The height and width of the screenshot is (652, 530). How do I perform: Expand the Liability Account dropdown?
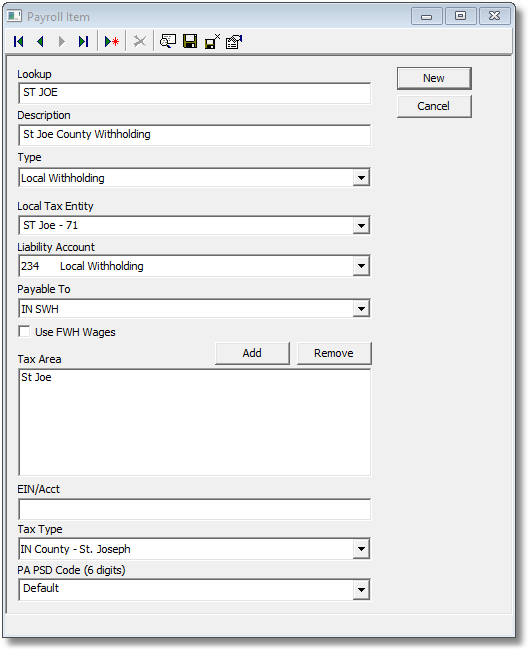coord(361,266)
